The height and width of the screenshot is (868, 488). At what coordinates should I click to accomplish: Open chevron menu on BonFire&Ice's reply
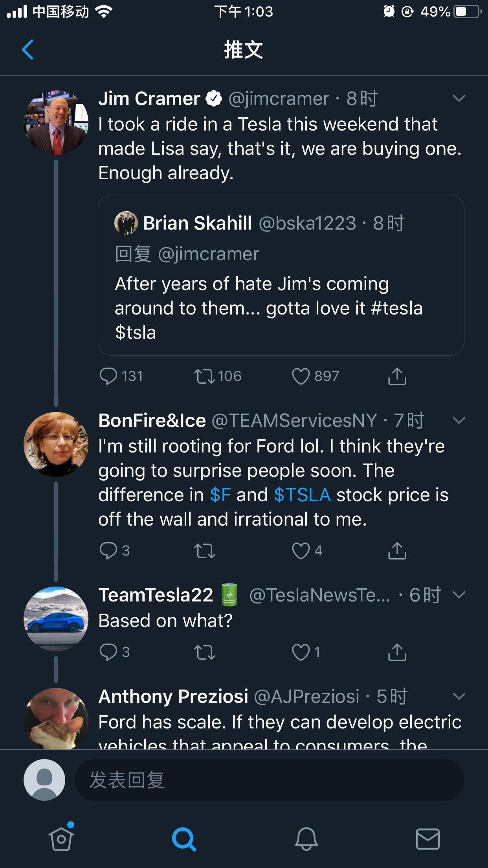tap(459, 421)
